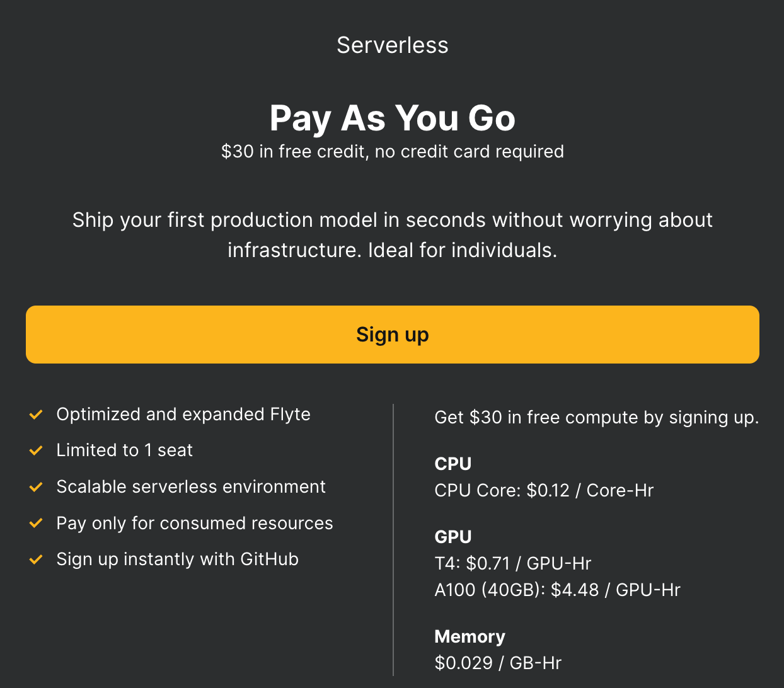784x688 pixels.
Task: Click the Pay As You Go heading
Action: click(392, 118)
